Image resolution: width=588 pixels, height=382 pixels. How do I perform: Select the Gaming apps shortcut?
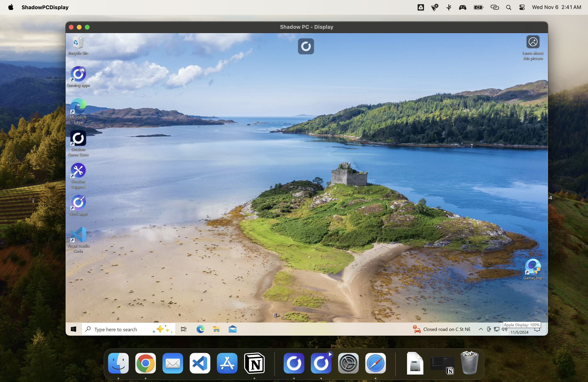pos(78,77)
